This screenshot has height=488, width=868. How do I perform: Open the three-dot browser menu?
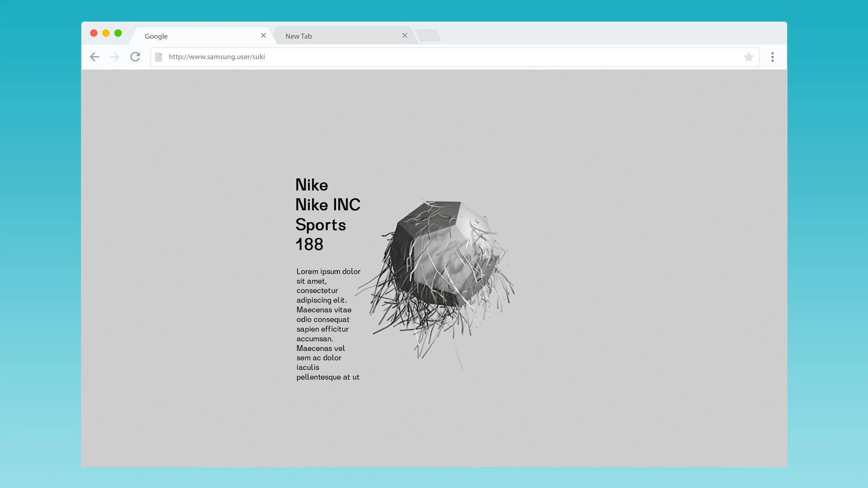[x=773, y=57]
